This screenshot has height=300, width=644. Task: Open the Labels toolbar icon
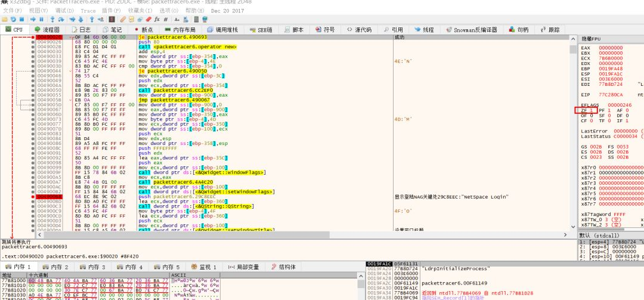[x=140, y=19]
